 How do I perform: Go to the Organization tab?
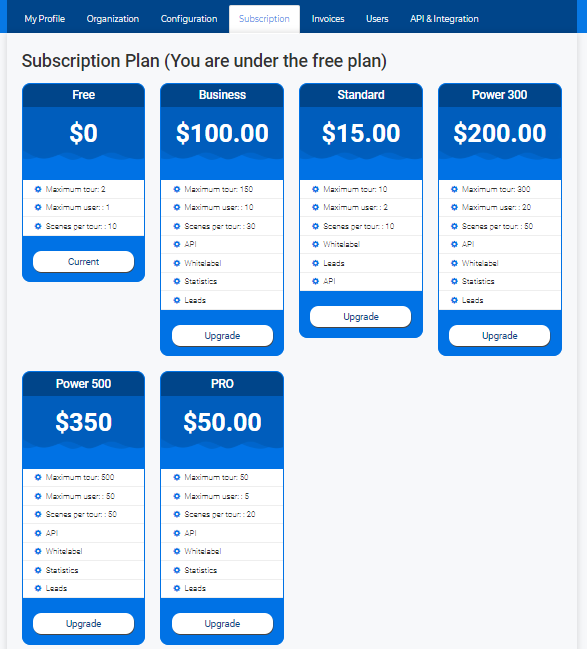tap(113, 19)
